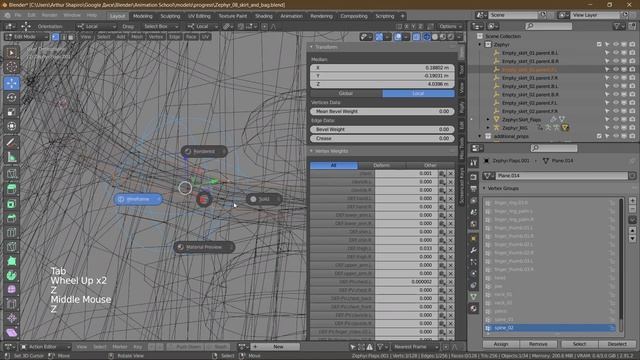Select the Transform tool icon

coord(11,126)
